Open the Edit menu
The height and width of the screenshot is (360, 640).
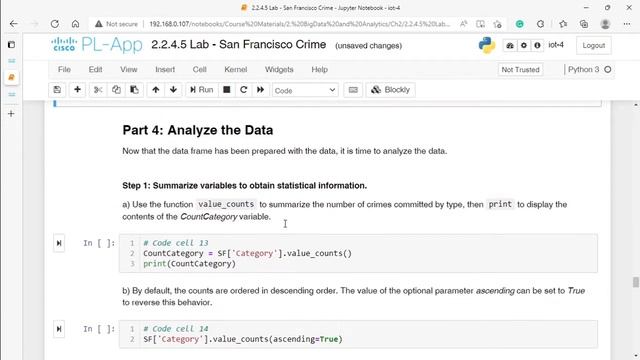pos(96,69)
